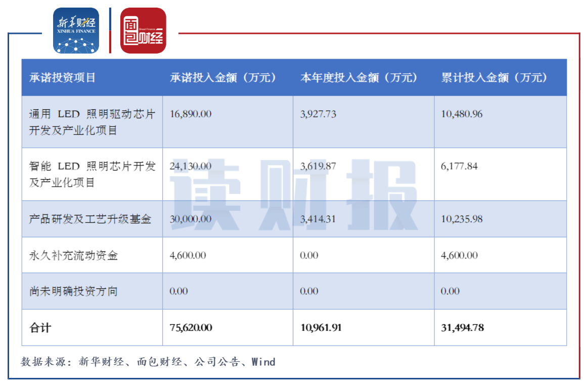Click the 10,961.91 current-year total cell
588x387 pixels.
click(x=321, y=327)
